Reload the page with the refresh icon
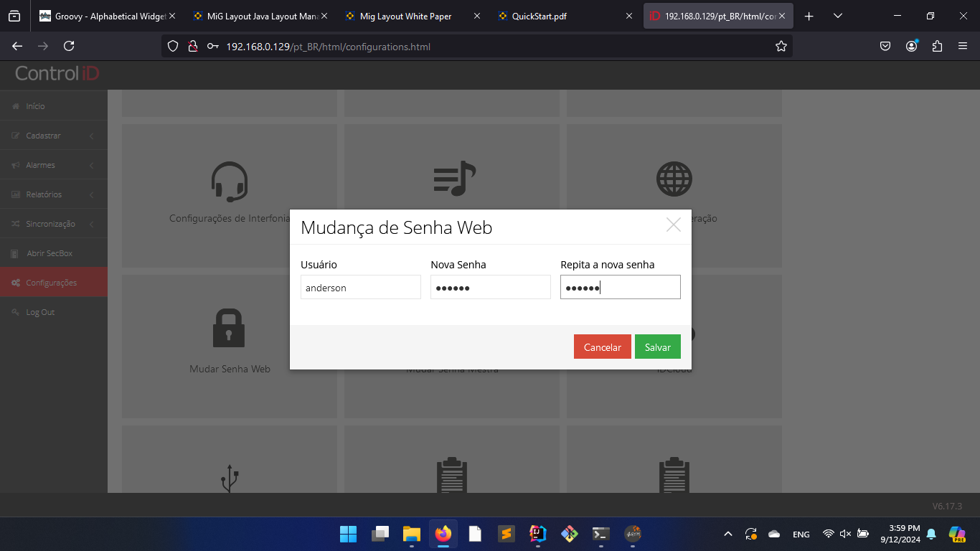This screenshot has width=980, height=551. (69, 46)
